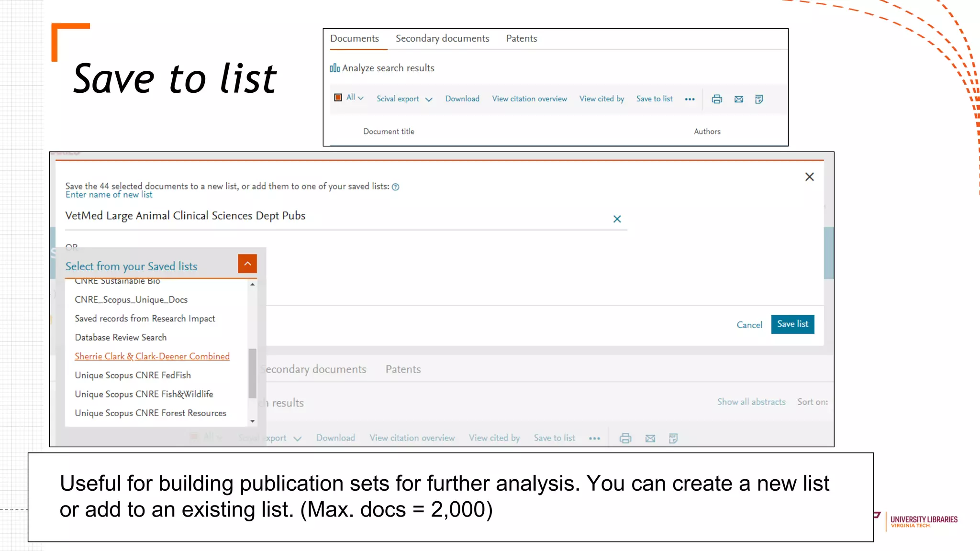Click the saved lists scrollbar up arrow
The image size is (980, 551).
252,285
